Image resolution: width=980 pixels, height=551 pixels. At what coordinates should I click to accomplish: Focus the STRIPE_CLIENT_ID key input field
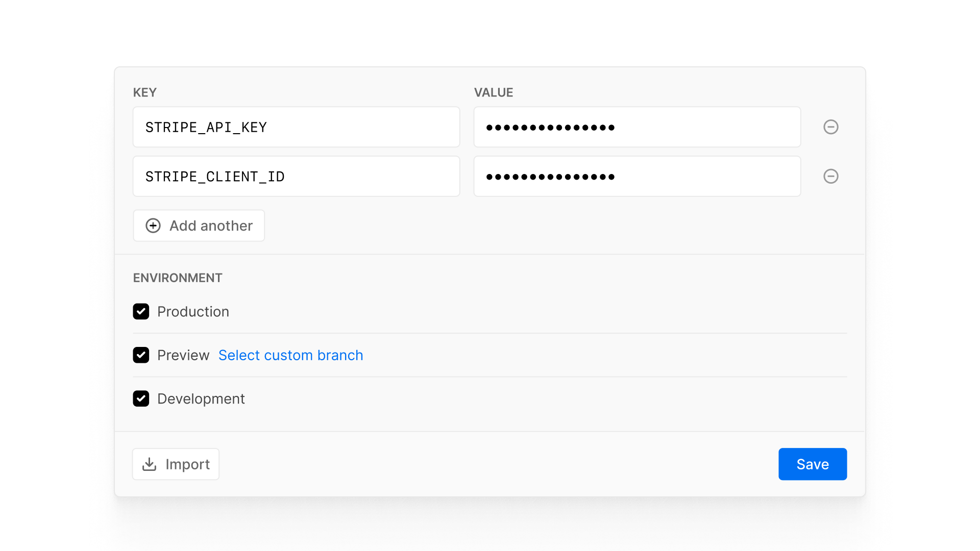[x=296, y=177]
